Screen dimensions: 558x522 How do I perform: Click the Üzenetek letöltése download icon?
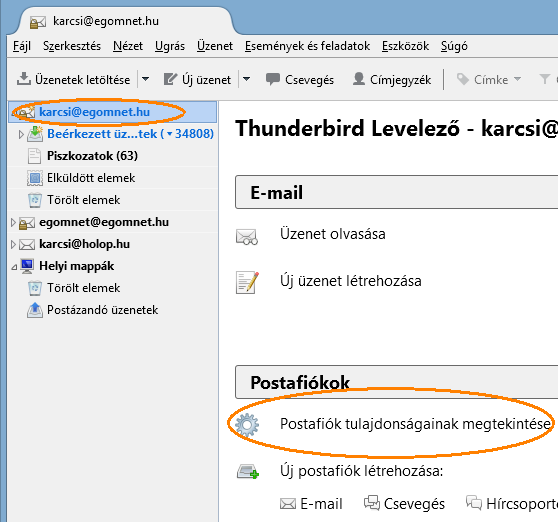tap(24, 79)
